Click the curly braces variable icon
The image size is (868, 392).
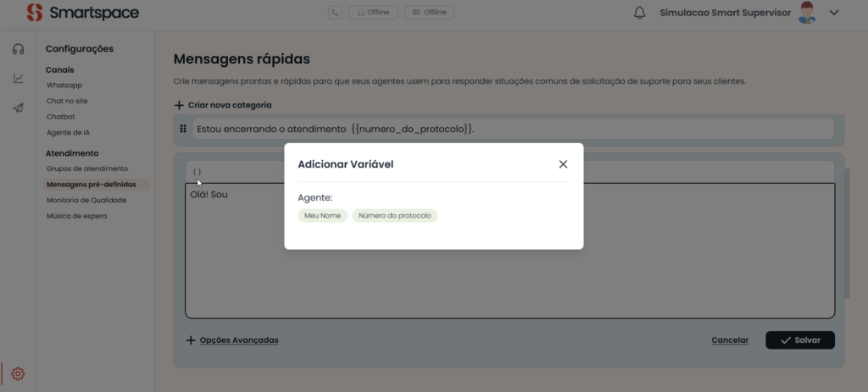coord(197,171)
